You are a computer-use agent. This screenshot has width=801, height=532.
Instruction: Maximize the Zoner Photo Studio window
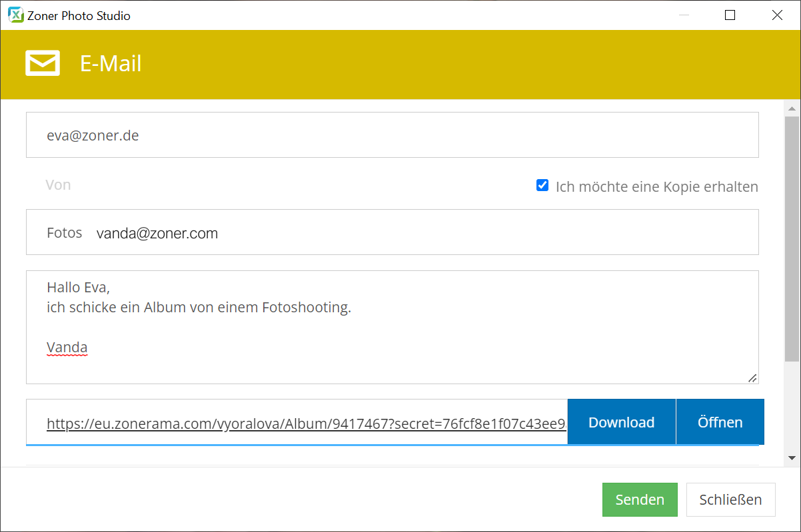[730, 15]
